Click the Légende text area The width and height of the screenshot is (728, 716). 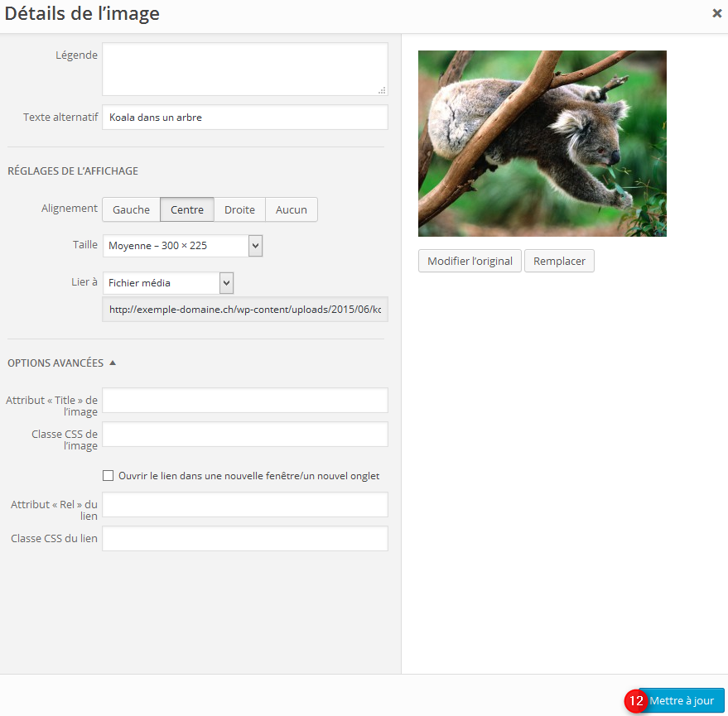coord(244,69)
